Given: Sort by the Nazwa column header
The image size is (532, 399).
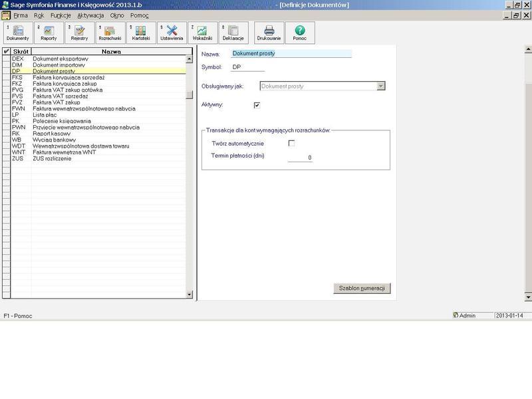Looking at the screenshot, I should click(x=111, y=52).
